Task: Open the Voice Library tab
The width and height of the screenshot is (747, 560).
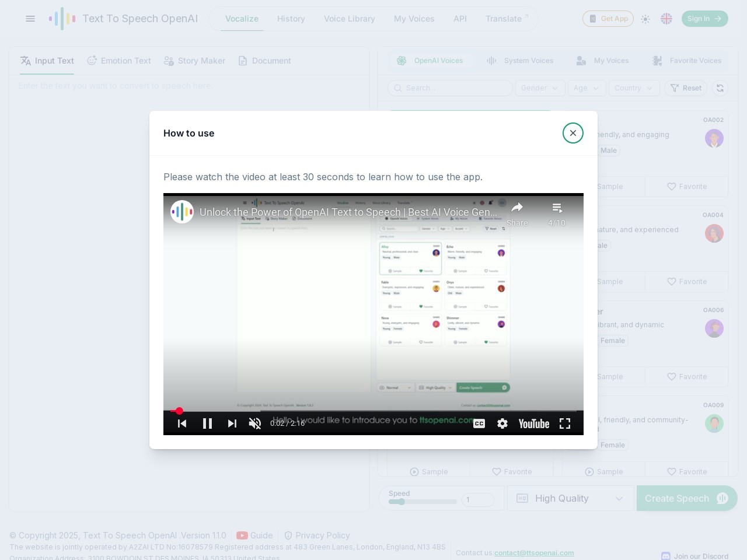Action: tap(350, 19)
